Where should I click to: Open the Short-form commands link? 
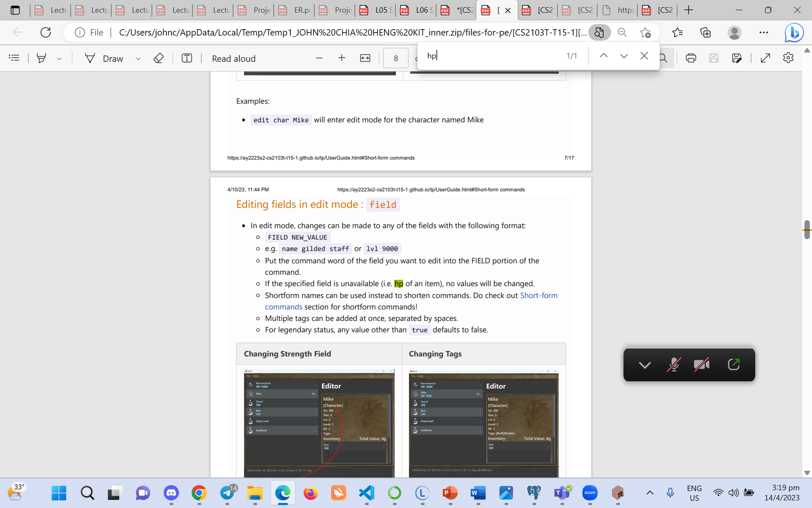pos(538,295)
